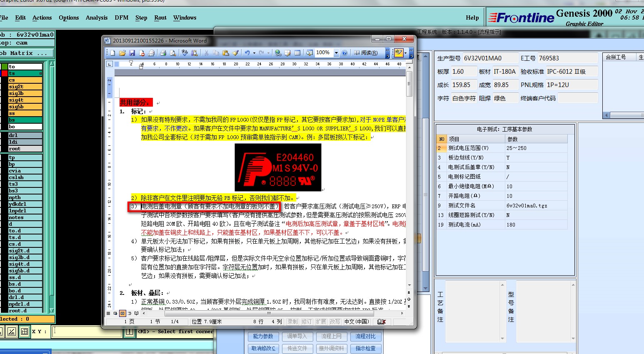The width and height of the screenshot is (644, 354).
Task: Toggle Word document map icon
Action: (x=310, y=53)
